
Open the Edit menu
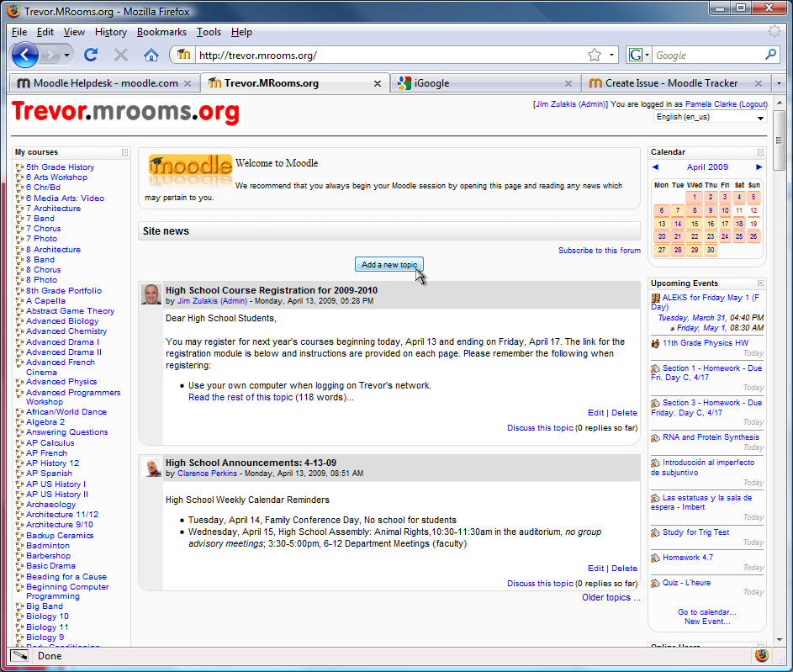tap(45, 32)
